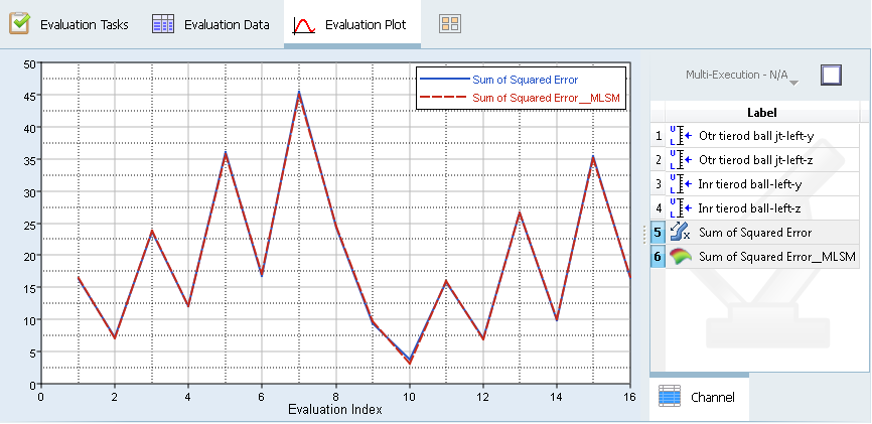
Task: Click the Label column header
Action: [761, 112]
